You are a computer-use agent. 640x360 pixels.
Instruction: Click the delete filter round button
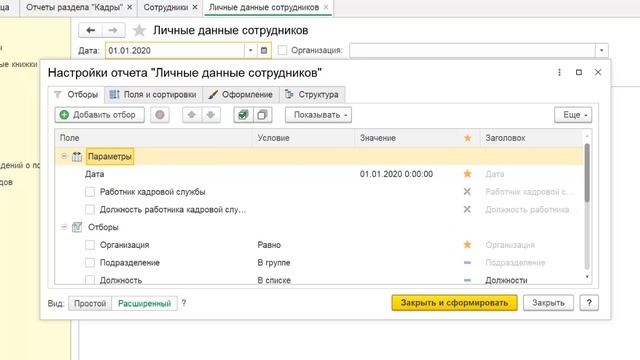pyautogui.click(x=160, y=115)
